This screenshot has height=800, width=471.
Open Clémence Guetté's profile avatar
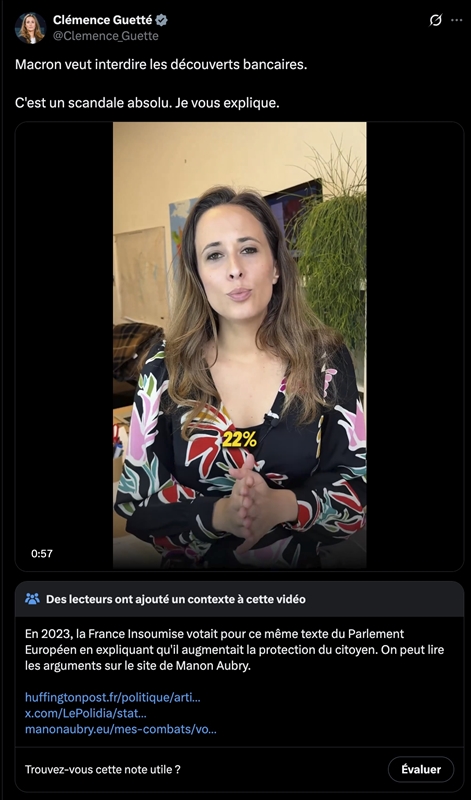coord(30,28)
